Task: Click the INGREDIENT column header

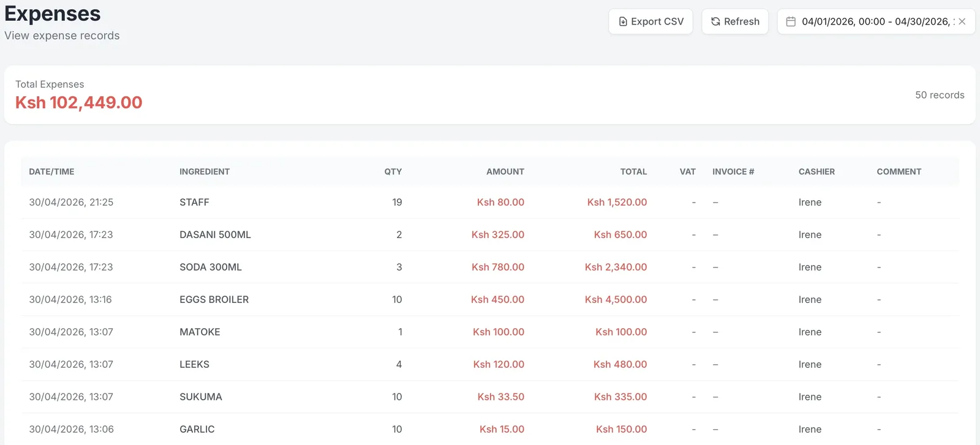Action: (x=205, y=172)
